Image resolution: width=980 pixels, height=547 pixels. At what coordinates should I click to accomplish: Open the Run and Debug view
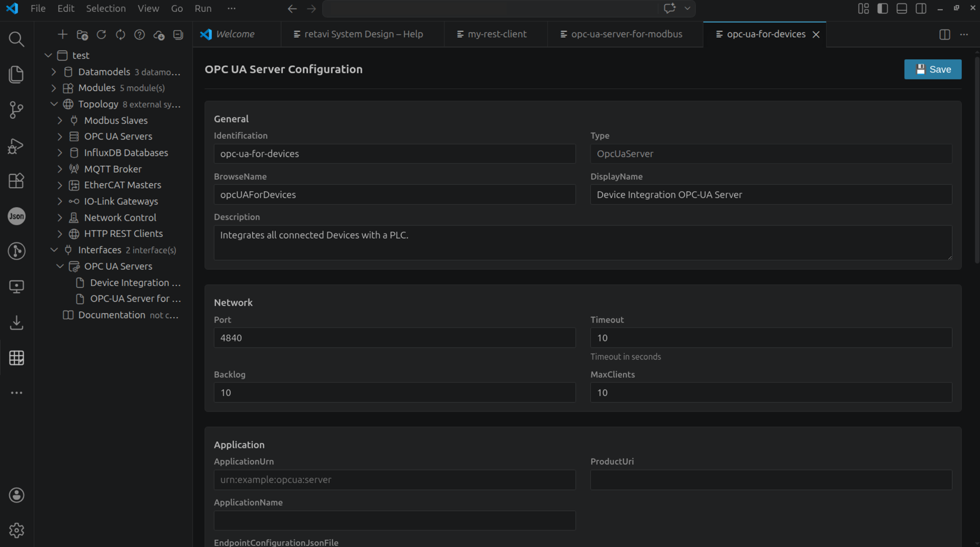[x=17, y=146]
